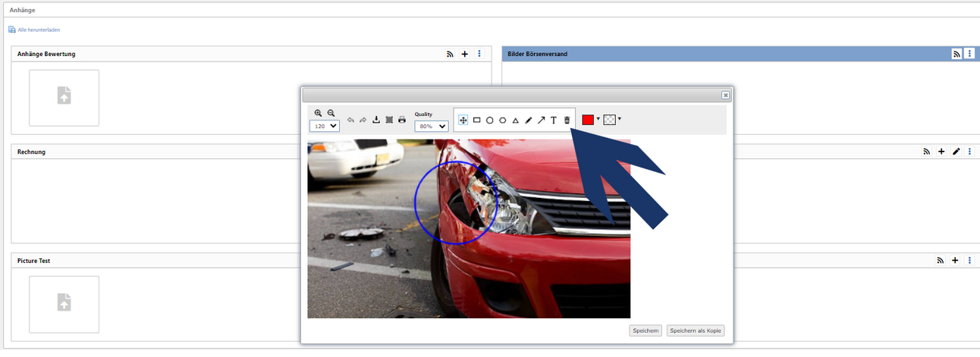Pick the arrow drawing tool

click(541, 120)
